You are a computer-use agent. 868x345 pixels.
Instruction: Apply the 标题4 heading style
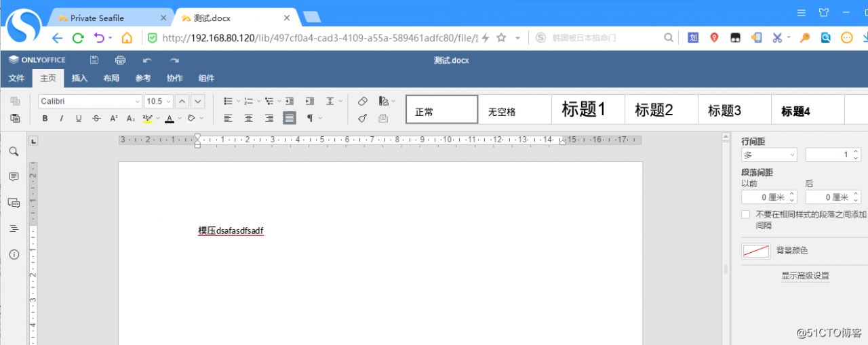808,109
